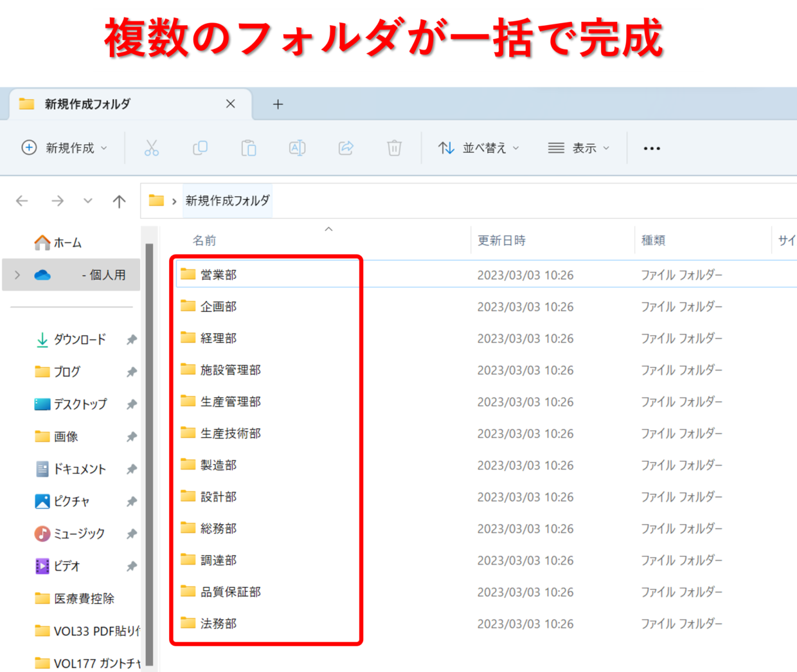Click 新規作成フォルダ in the address bar
The image size is (797, 672).
pos(228,201)
